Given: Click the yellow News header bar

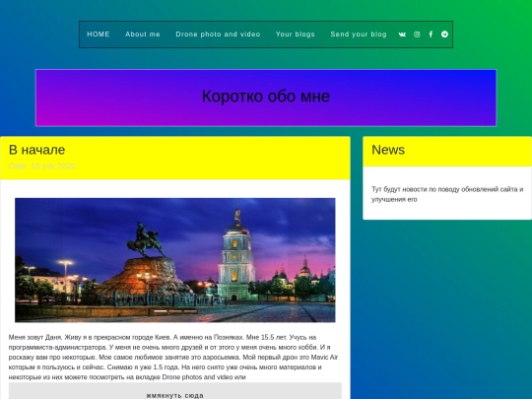Looking at the screenshot, I should coord(447,152).
